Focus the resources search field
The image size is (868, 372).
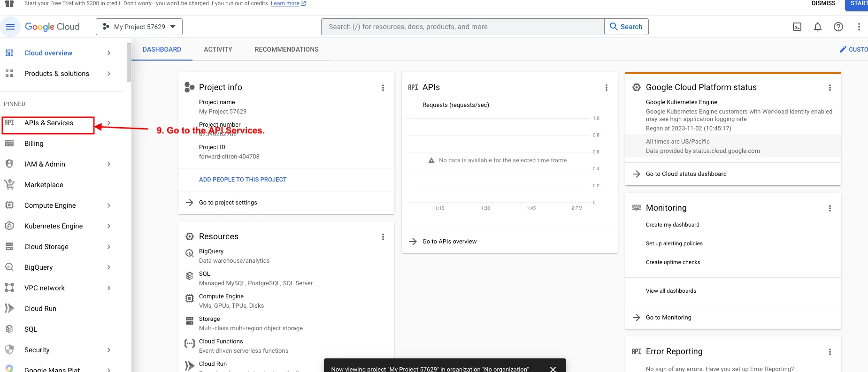(462, 27)
